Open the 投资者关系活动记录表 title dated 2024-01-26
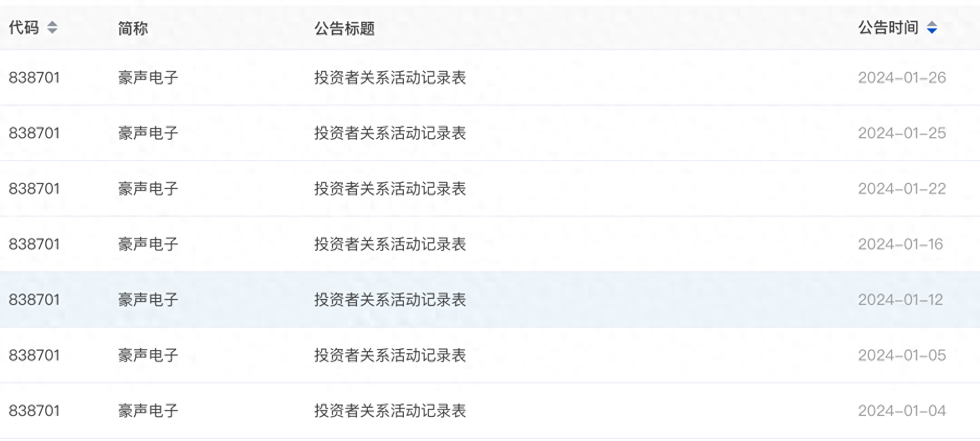Image resolution: width=980 pixels, height=441 pixels. (x=390, y=78)
